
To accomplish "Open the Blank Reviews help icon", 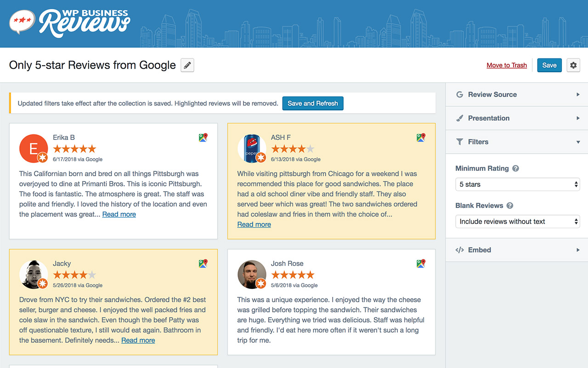I will pyautogui.click(x=510, y=206).
